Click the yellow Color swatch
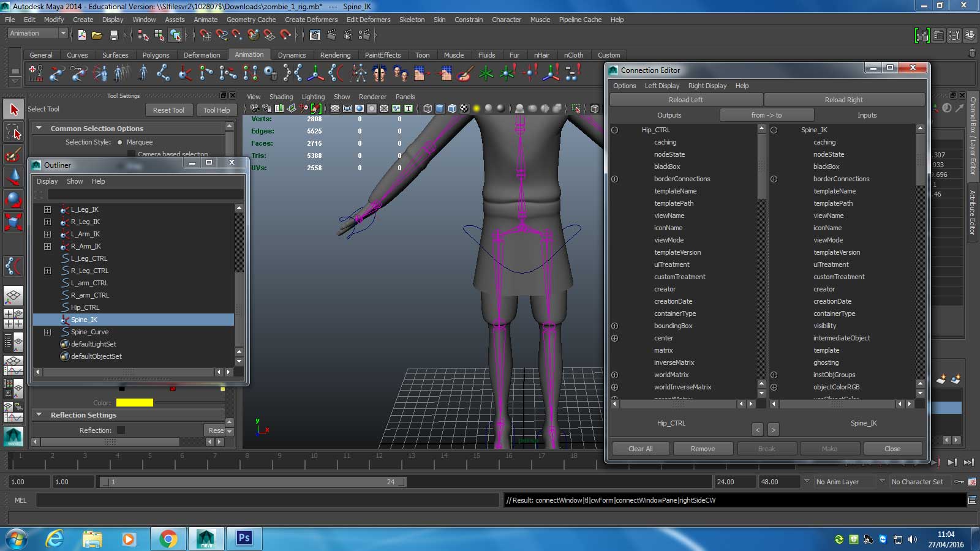The image size is (980, 551). (x=134, y=403)
